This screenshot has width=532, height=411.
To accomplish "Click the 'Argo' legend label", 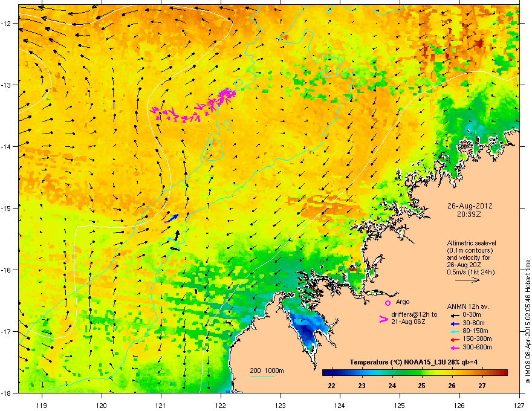I will 403,302.
